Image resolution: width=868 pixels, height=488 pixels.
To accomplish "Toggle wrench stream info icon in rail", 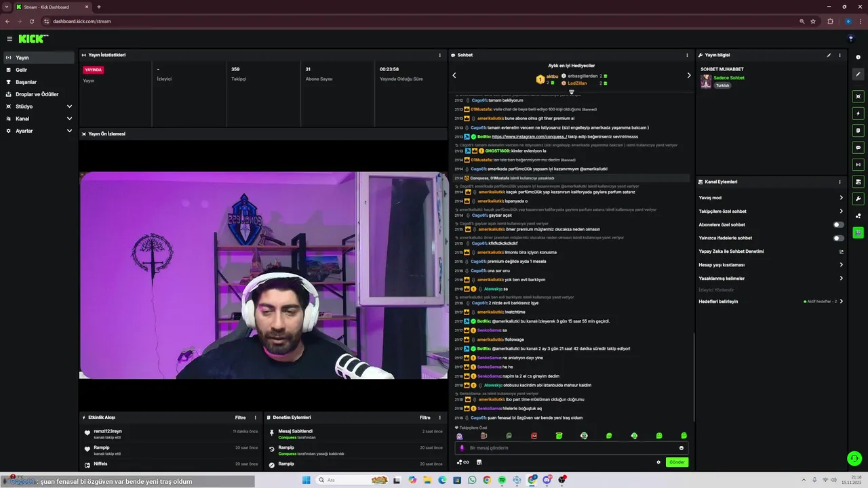I will click(858, 199).
